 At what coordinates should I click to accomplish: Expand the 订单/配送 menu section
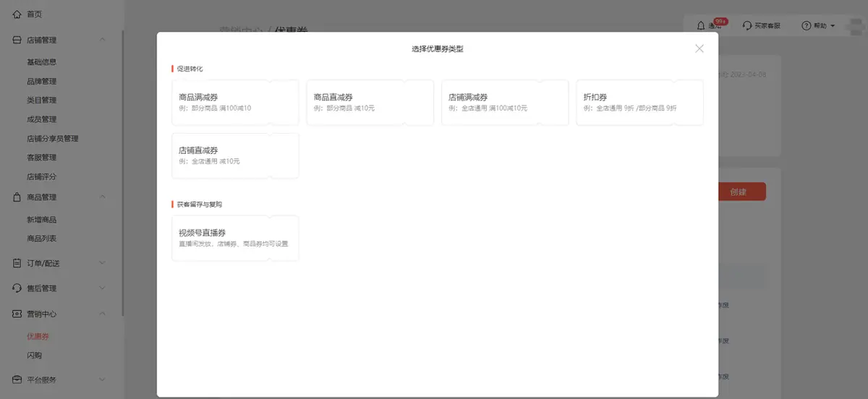point(102,263)
